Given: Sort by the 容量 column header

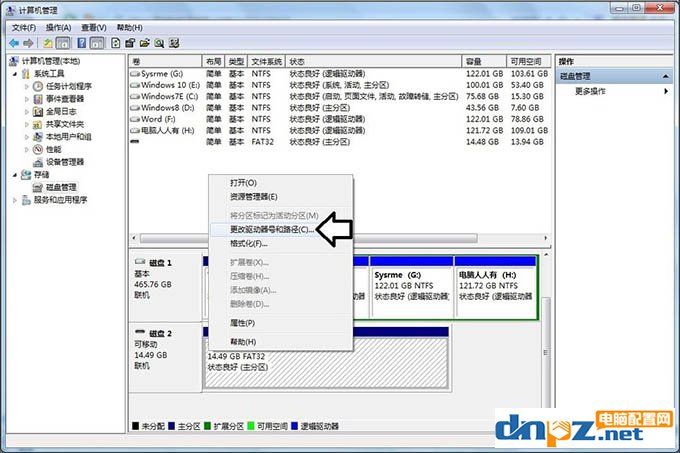Looking at the screenshot, I should tap(484, 62).
